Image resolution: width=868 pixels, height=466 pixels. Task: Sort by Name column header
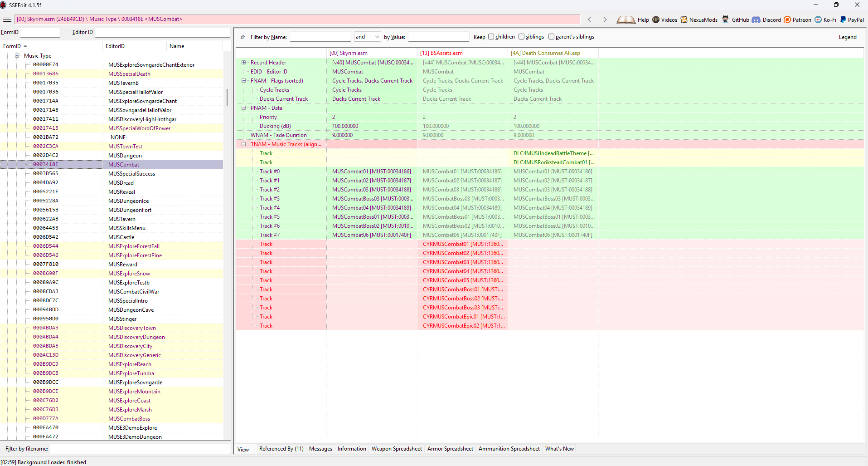[x=195, y=46]
